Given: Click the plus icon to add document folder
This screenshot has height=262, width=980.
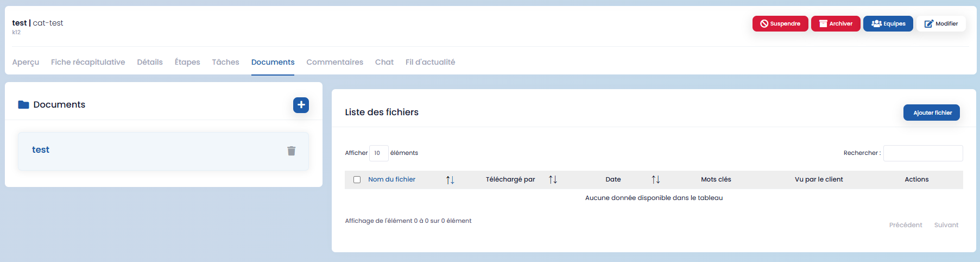Looking at the screenshot, I should click(x=301, y=105).
